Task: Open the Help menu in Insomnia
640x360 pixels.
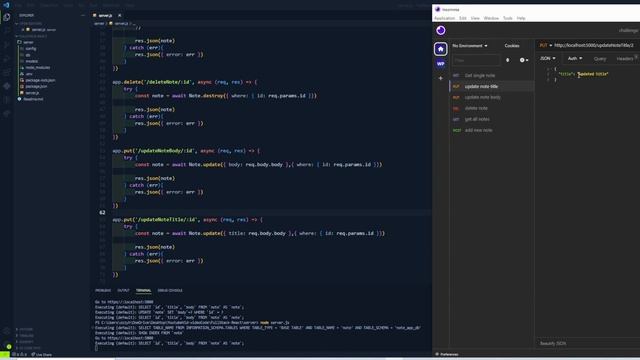Action: (521, 18)
